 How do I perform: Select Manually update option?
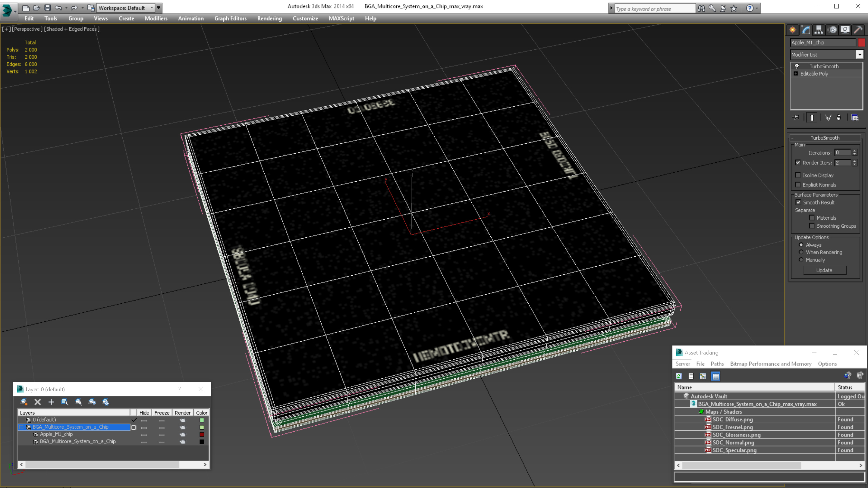(x=801, y=260)
